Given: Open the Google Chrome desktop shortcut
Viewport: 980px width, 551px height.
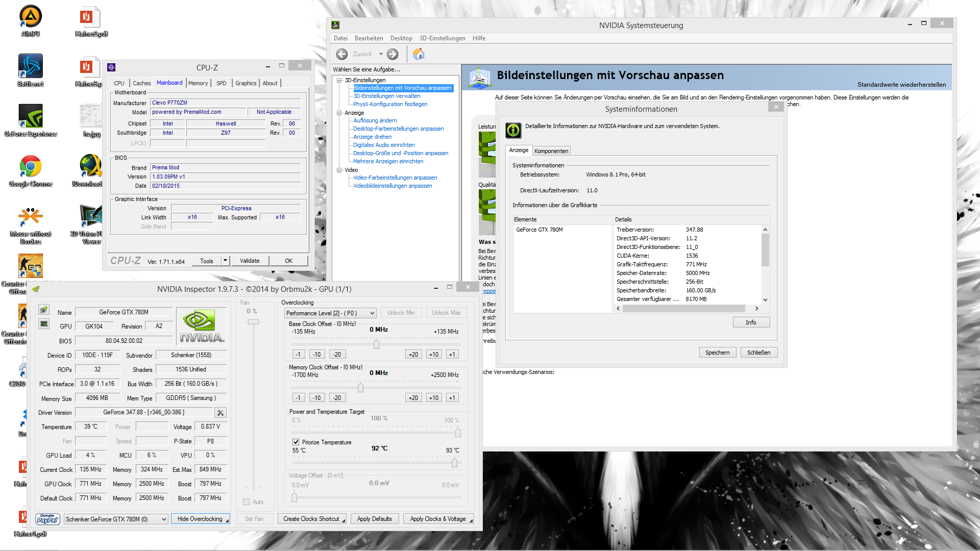Looking at the screenshot, I should pos(31,170).
